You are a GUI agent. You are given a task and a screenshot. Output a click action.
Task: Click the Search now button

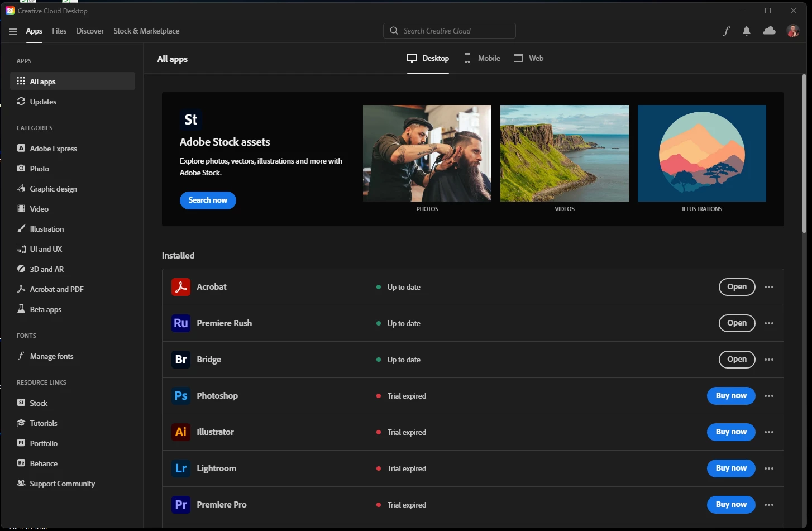click(208, 200)
